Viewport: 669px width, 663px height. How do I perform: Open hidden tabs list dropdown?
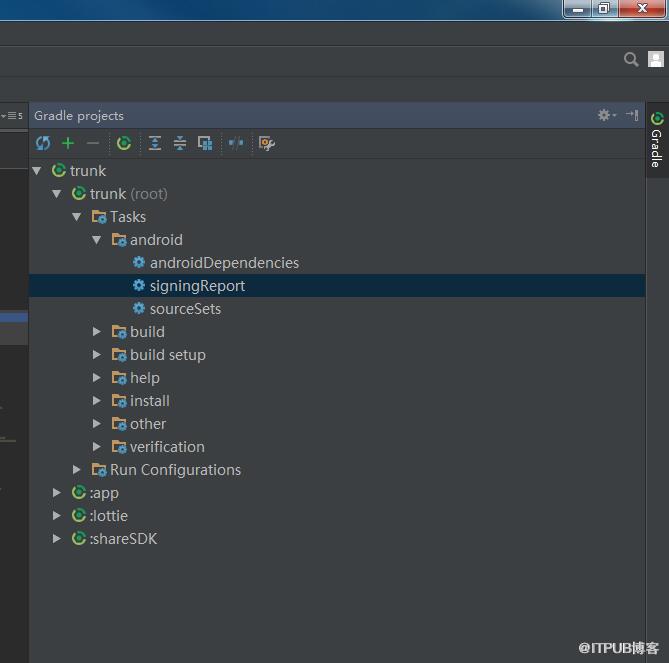pos(12,116)
